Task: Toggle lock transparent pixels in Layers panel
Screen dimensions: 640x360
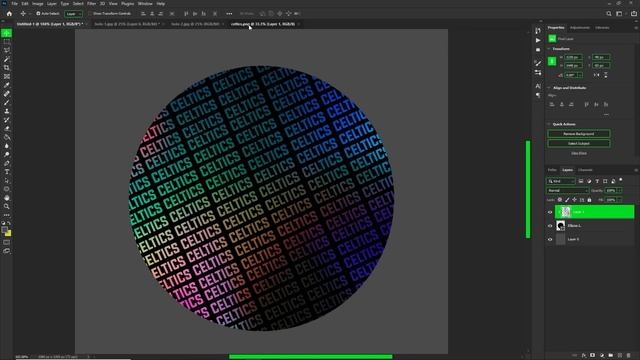Action: tap(560, 200)
